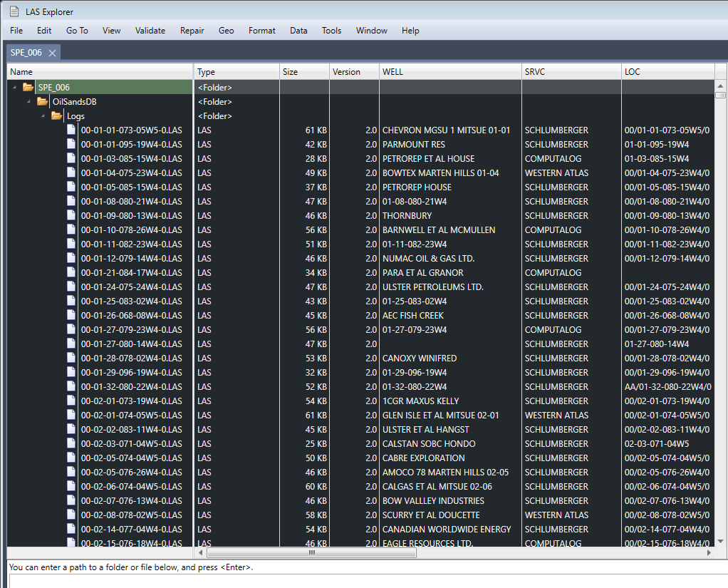
Task: Click file icon of 00-01-04-075-23W4-0.LAS
Action: point(71,172)
